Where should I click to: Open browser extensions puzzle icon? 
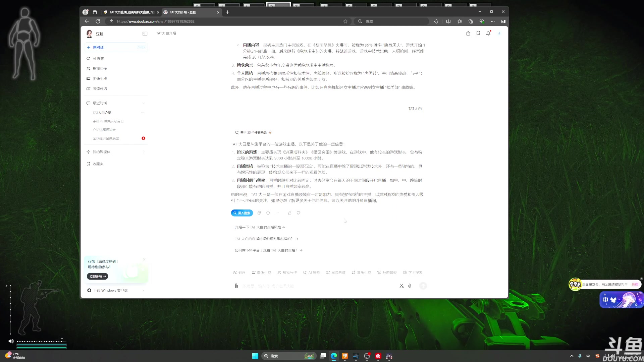pyautogui.click(x=436, y=21)
